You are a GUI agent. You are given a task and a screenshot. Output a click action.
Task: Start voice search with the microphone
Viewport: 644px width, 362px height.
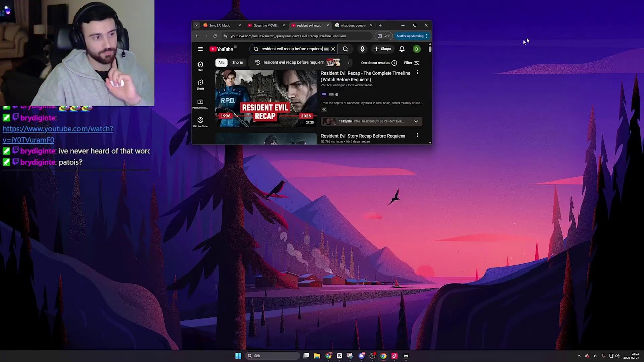point(362,49)
